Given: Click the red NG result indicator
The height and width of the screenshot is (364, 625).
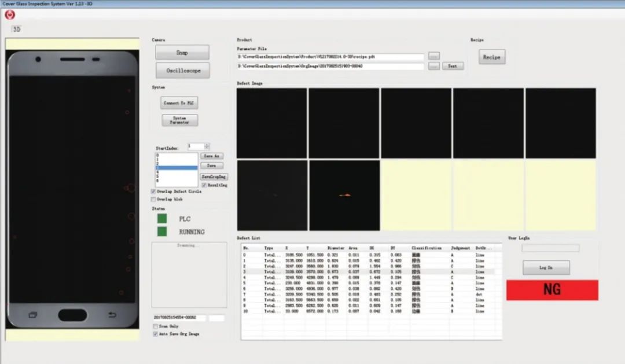Looking at the screenshot, I should [552, 290].
